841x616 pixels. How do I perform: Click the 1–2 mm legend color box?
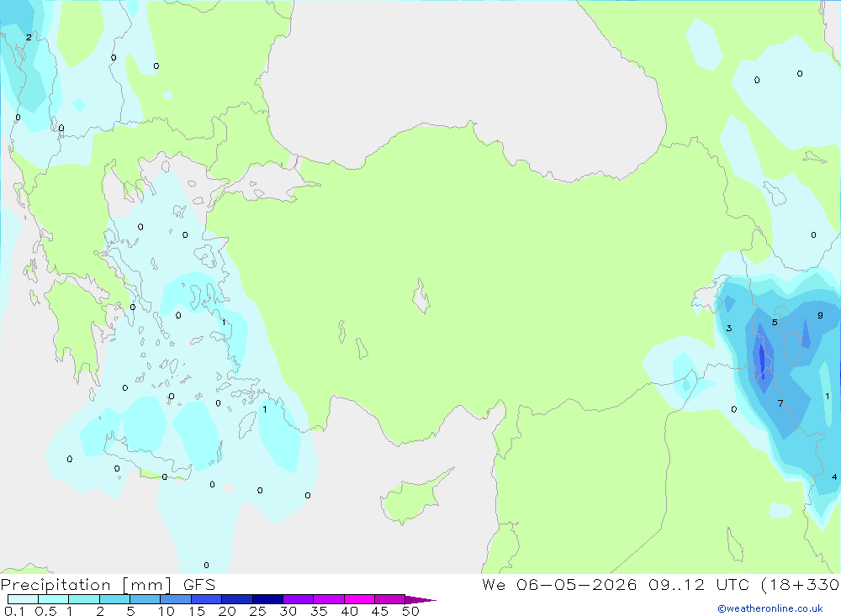[x=84, y=599]
